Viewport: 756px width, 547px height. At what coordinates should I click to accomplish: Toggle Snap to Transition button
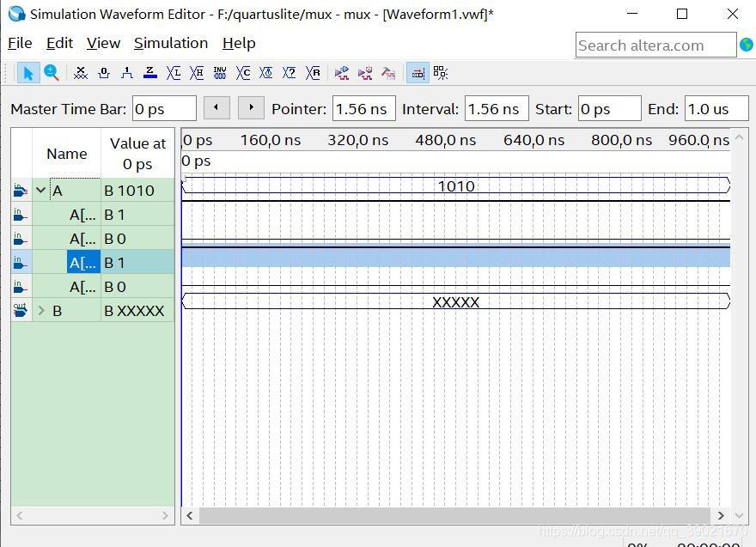440,73
